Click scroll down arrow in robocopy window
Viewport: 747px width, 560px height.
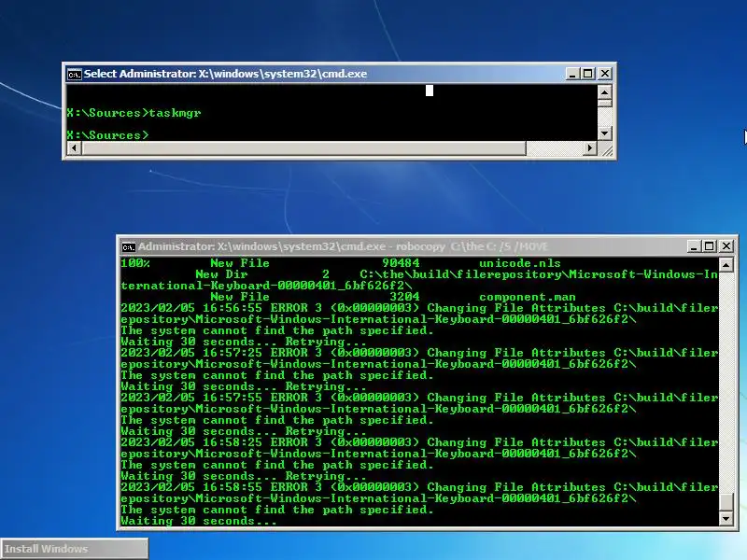[x=726, y=519]
